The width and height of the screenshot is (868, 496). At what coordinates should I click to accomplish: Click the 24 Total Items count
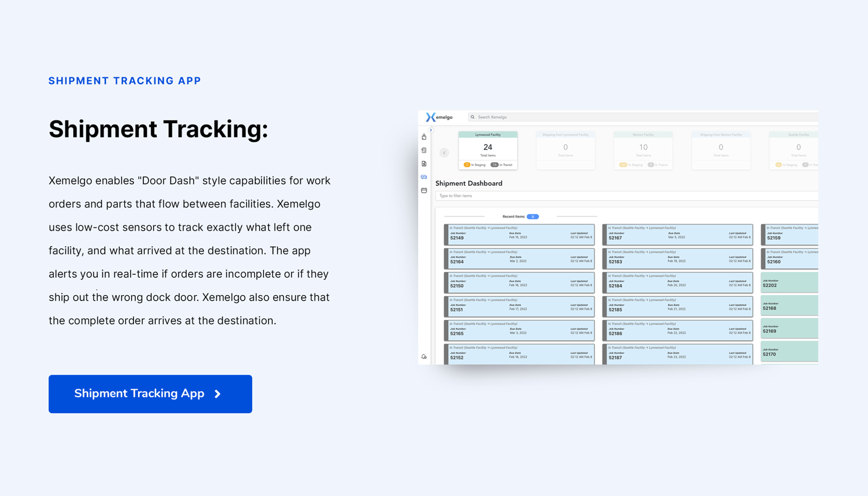pyautogui.click(x=488, y=147)
